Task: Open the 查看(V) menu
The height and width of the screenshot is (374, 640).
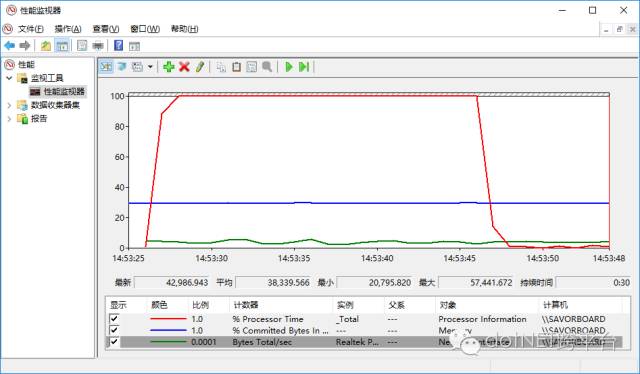Action: click(106, 29)
